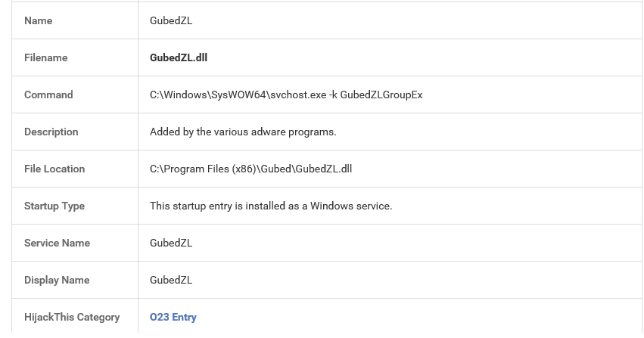This screenshot has width=644, height=338.
Task: Select GubedZL value in Display Name row
Action: click(171, 280)
